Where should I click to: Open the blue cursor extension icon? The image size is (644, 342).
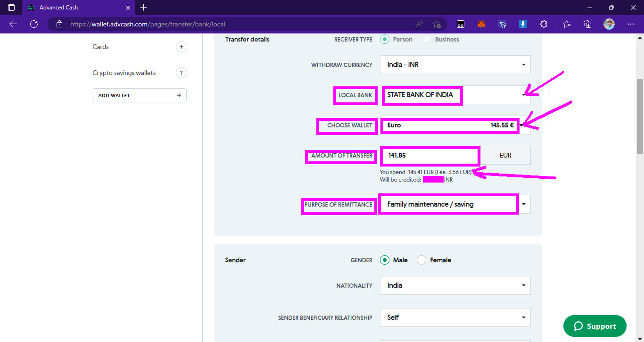point(502,24)
